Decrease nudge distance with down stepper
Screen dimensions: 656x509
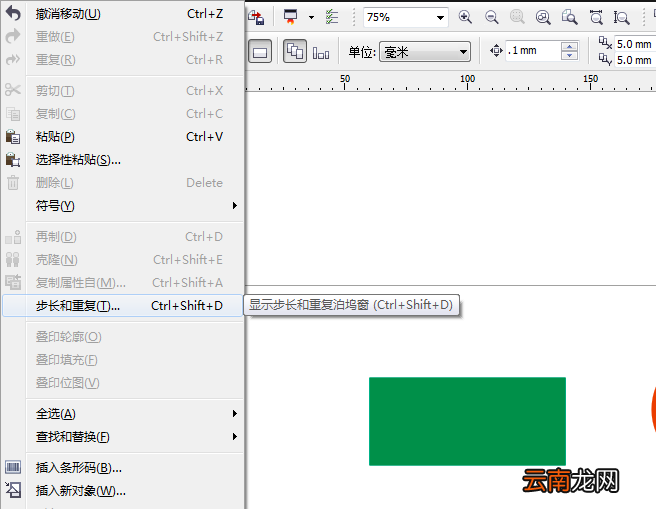569,56
